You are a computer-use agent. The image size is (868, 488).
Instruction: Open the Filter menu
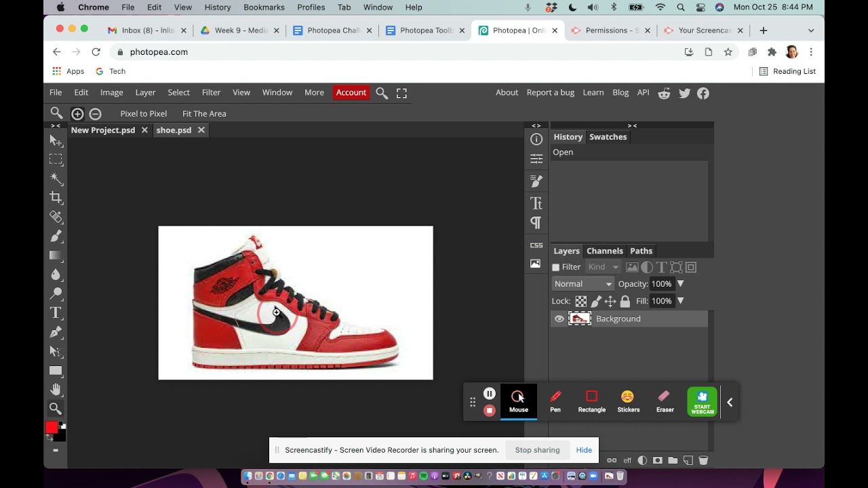(x=211, y=93)
